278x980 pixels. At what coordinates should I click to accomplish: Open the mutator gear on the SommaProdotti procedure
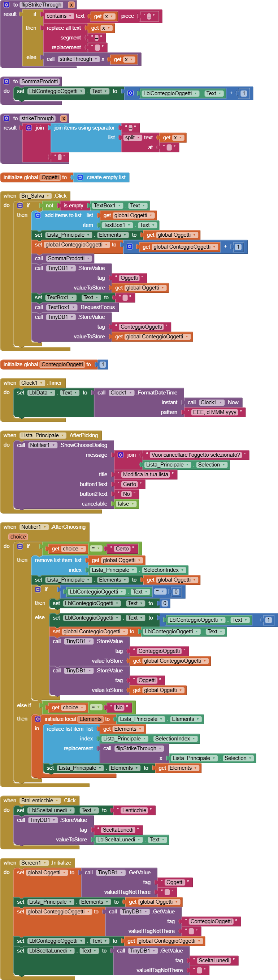pyautogui.click(x=6, y=81)
